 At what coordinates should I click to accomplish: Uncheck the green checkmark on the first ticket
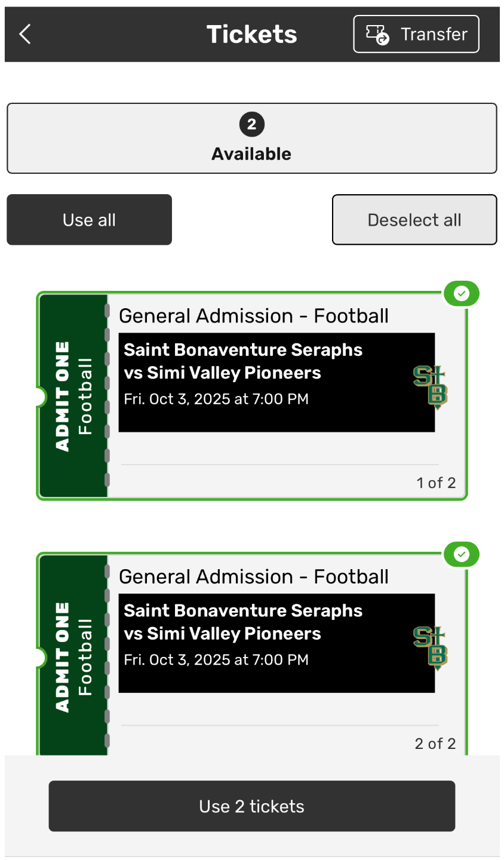click(461, 294)
